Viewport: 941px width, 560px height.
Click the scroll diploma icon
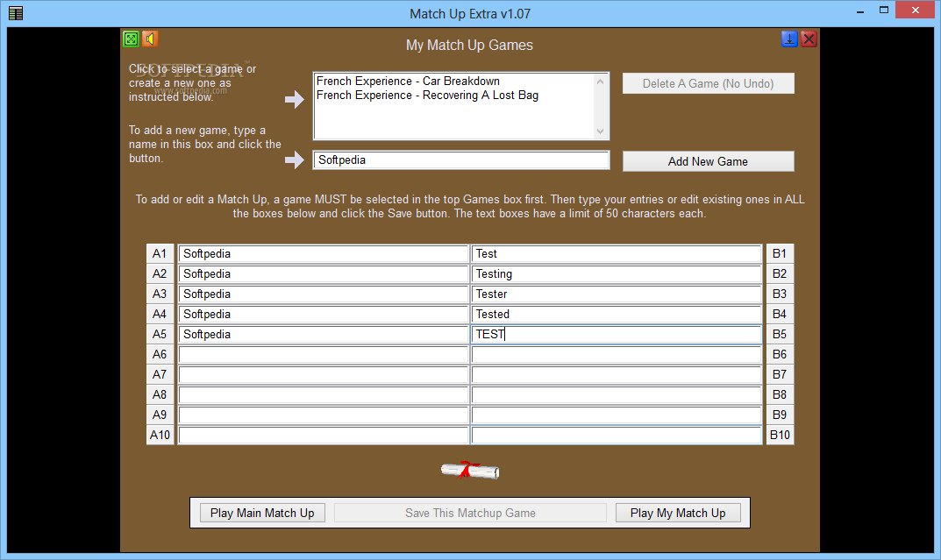(x=470, y=471)
